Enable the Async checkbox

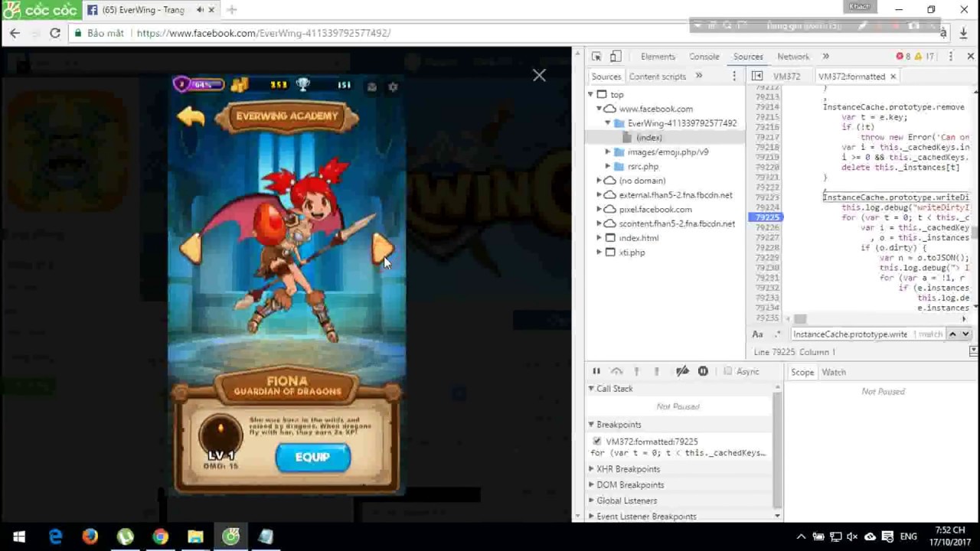point(727,371)
